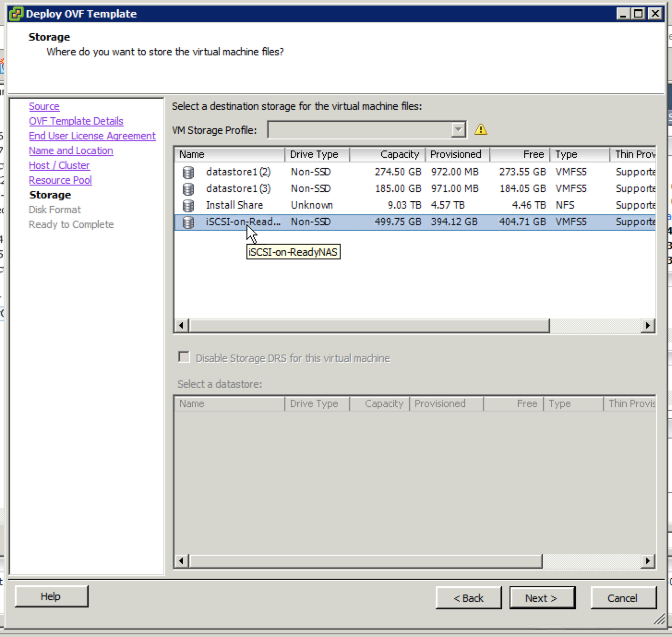Click the datastore1 (2) disk icon
The width and height of the screenshot is (672, 637).
pos(188,172)
